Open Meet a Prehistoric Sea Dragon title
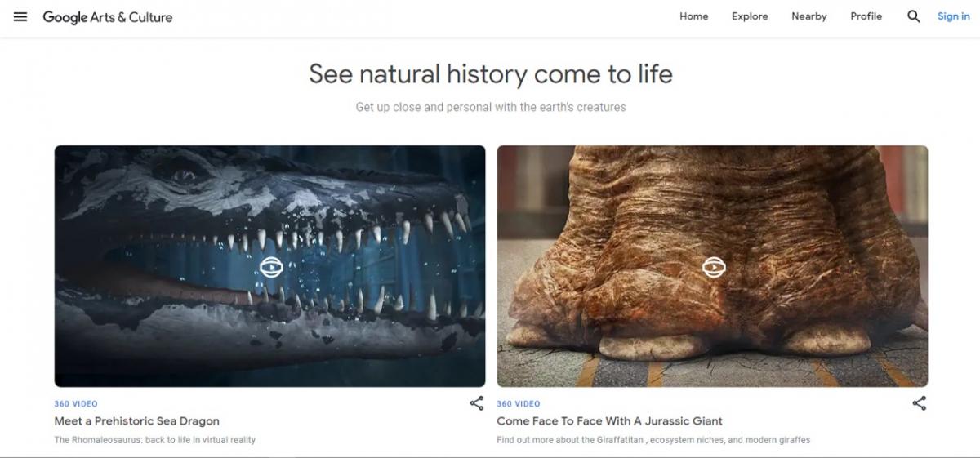Viewport: 980px width, 458px height. (137, 421)
